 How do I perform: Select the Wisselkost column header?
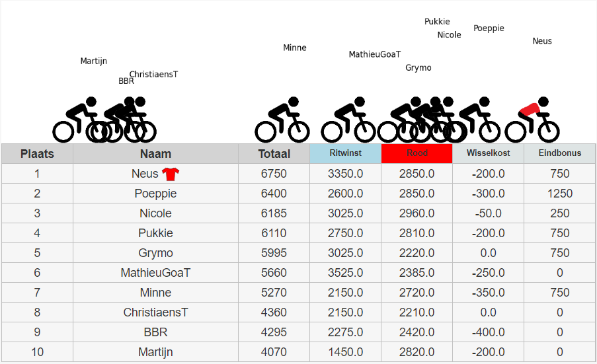488,153
